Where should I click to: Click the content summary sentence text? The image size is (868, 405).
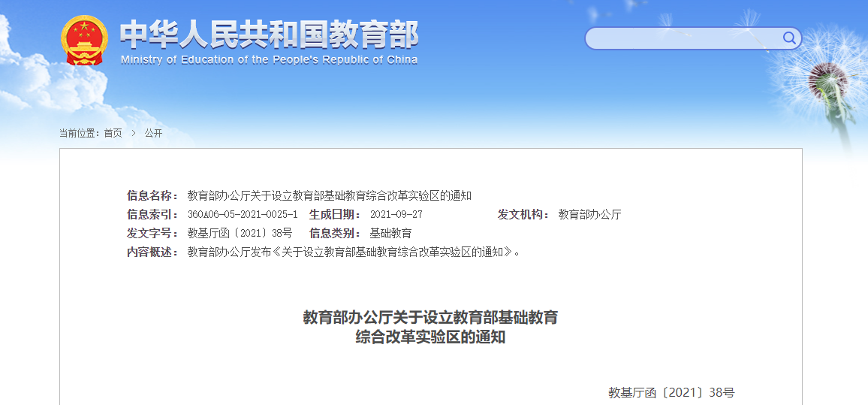point(354,252)
